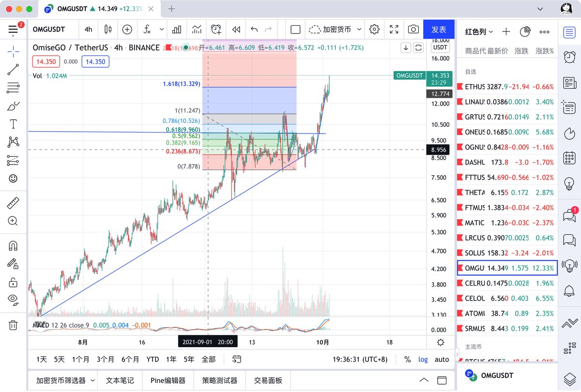This screenshot has width=581, height=392.
Task: Set range to 3个月
Action: [x=105, y=359]
